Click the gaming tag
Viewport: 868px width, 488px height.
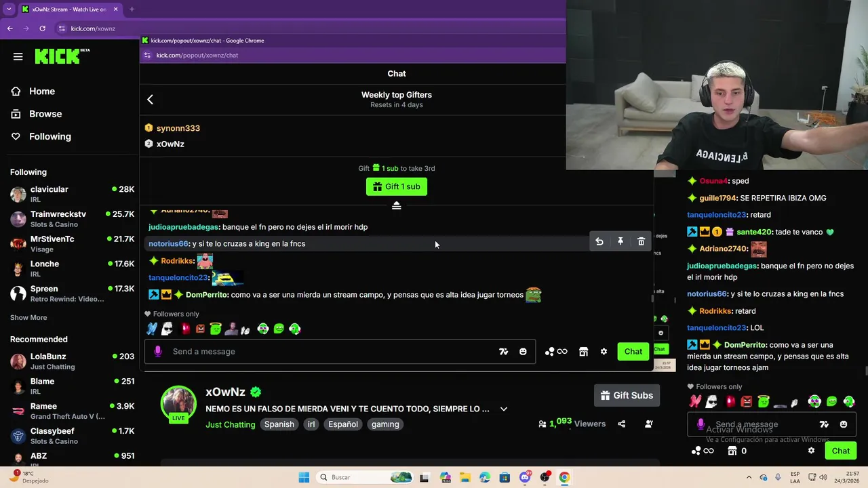point(385,424)
